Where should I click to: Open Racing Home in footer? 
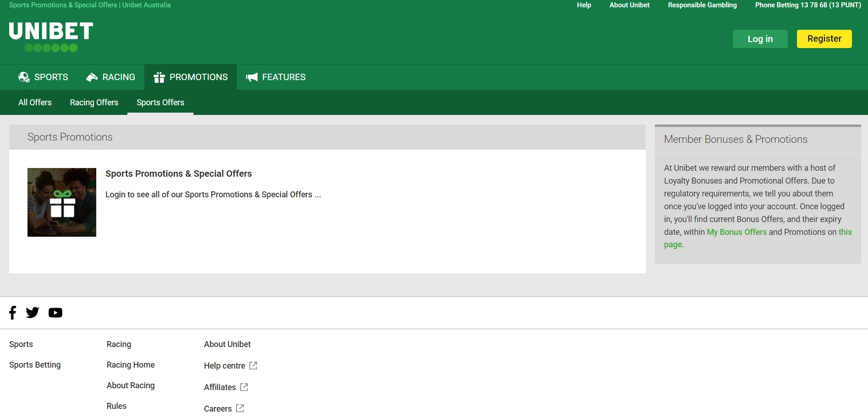tap(131, 365)
